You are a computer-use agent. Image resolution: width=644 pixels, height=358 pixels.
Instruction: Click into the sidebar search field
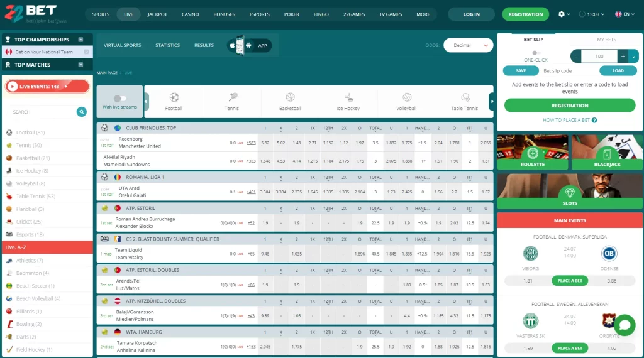coord(43,112)
